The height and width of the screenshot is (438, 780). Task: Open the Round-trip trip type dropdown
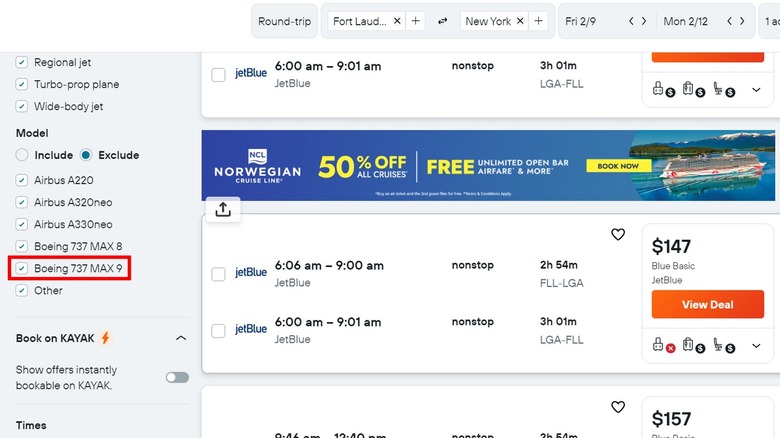pos(285,21)
